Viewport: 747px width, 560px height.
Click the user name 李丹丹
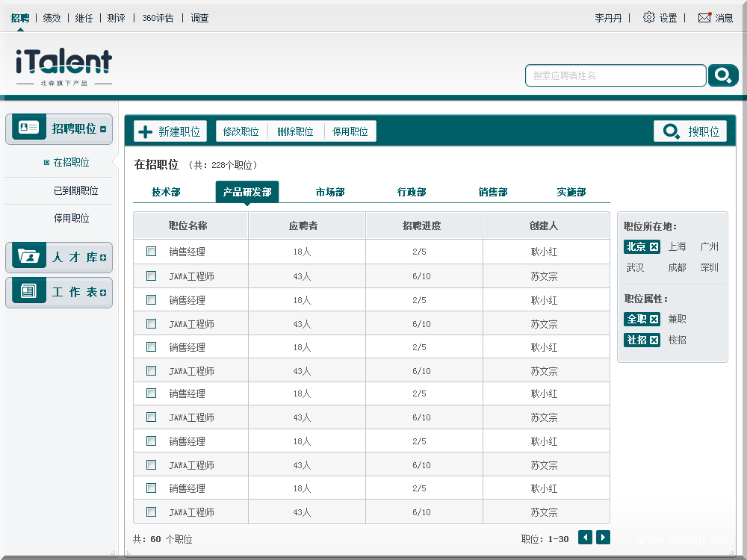(x=608, y=18)
